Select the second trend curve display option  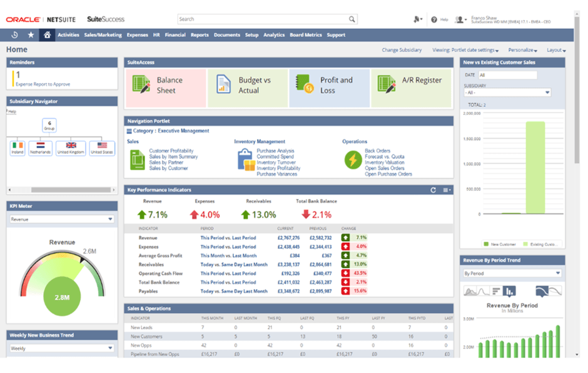point(555,291)
